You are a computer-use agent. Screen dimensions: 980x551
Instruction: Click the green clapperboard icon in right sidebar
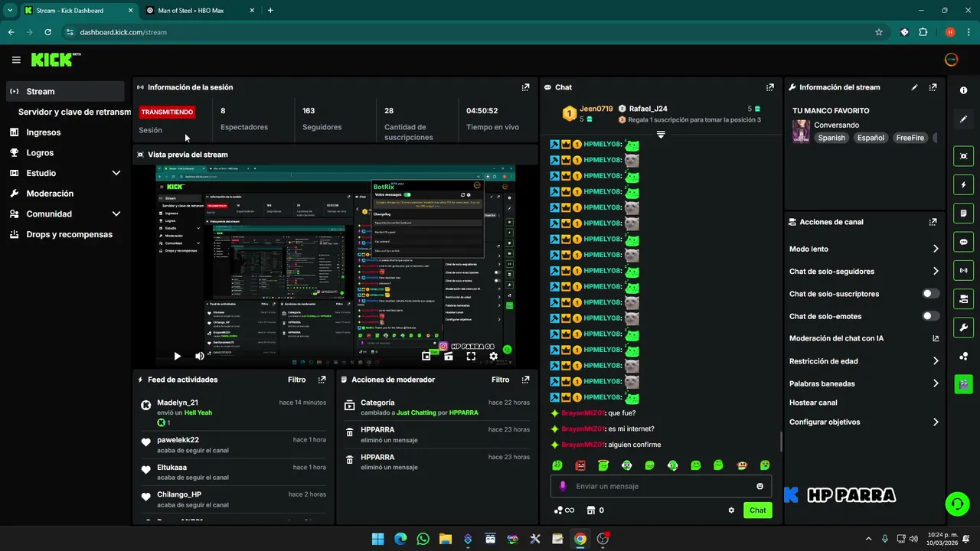(x=963, y=384)
